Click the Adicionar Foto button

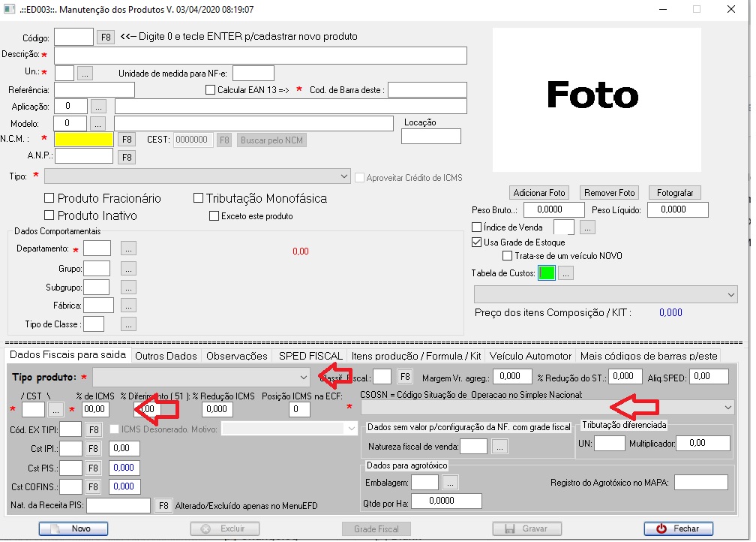(x=538, y=193)
